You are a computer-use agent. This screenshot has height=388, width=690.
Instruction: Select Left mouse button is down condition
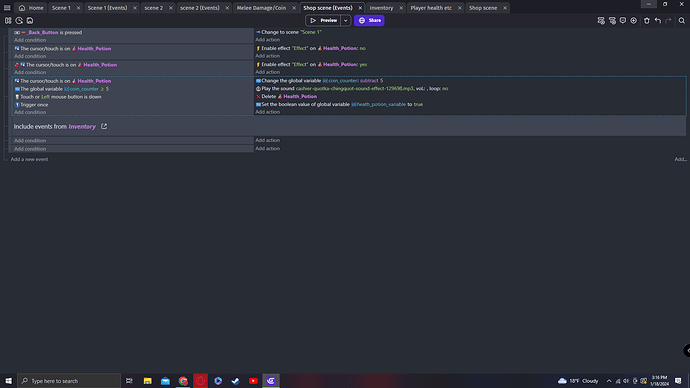point(58,97)
